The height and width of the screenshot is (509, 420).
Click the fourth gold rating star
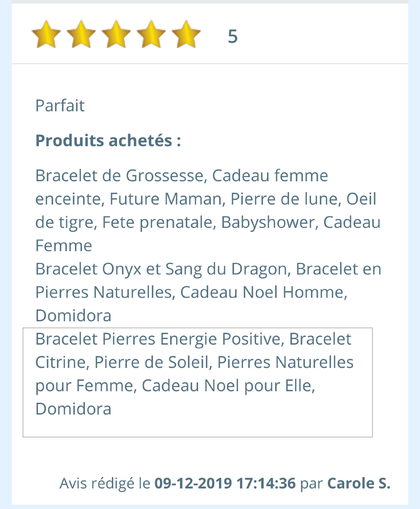pos(151,34)
